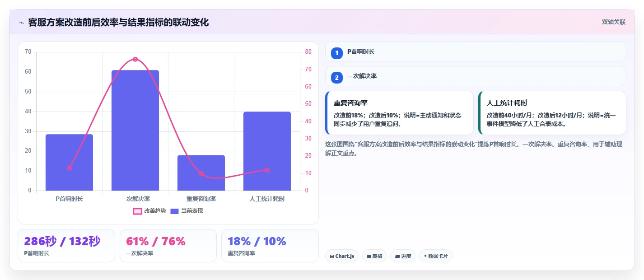Click the 人工统计耗时 bar in chart
This screenshot has height=280, width=644.
coord(267,151)
